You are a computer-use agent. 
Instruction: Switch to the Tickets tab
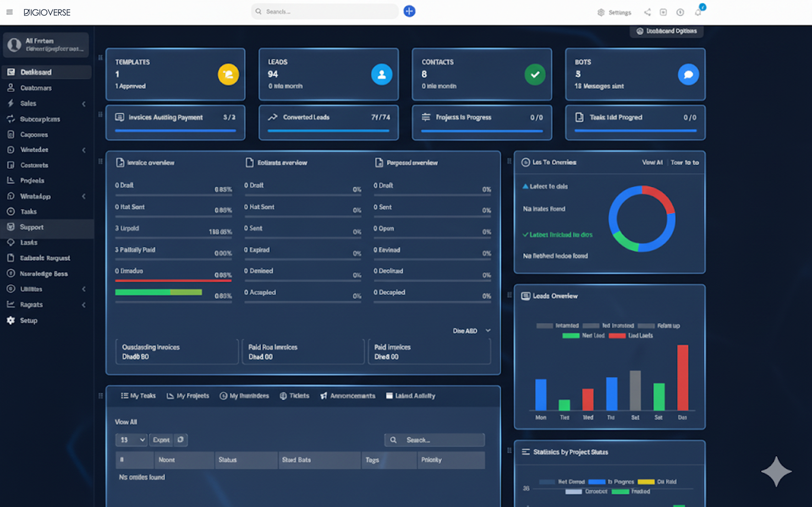[295, 396]
